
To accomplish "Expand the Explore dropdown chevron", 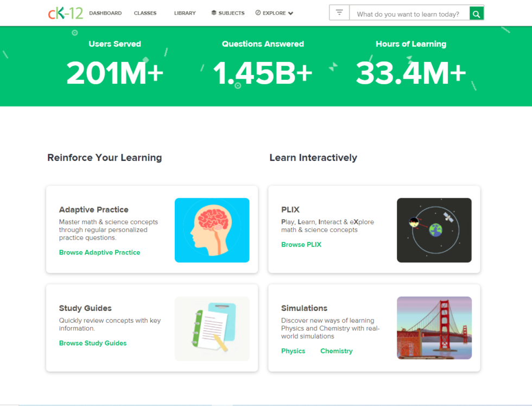I will (290, 13).
